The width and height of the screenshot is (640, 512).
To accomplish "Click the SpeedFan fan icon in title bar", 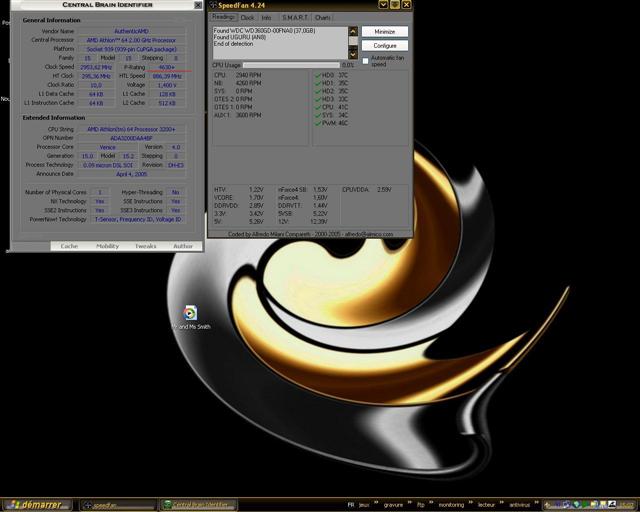I will click(x=213, y=5).
